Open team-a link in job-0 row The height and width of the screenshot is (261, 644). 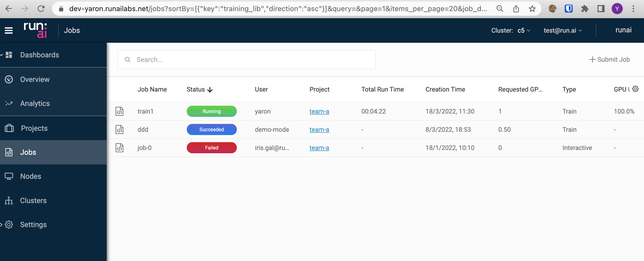[x=319, y=148]
